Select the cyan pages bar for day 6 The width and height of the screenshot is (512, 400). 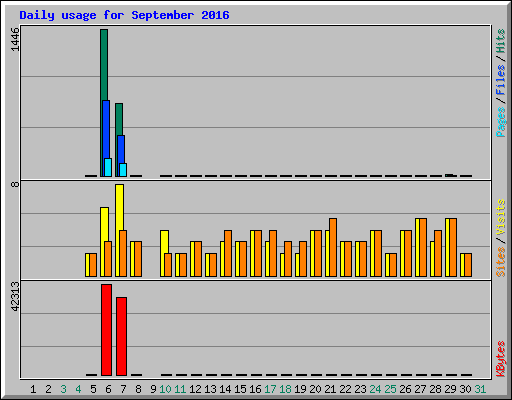coord(108,167)
